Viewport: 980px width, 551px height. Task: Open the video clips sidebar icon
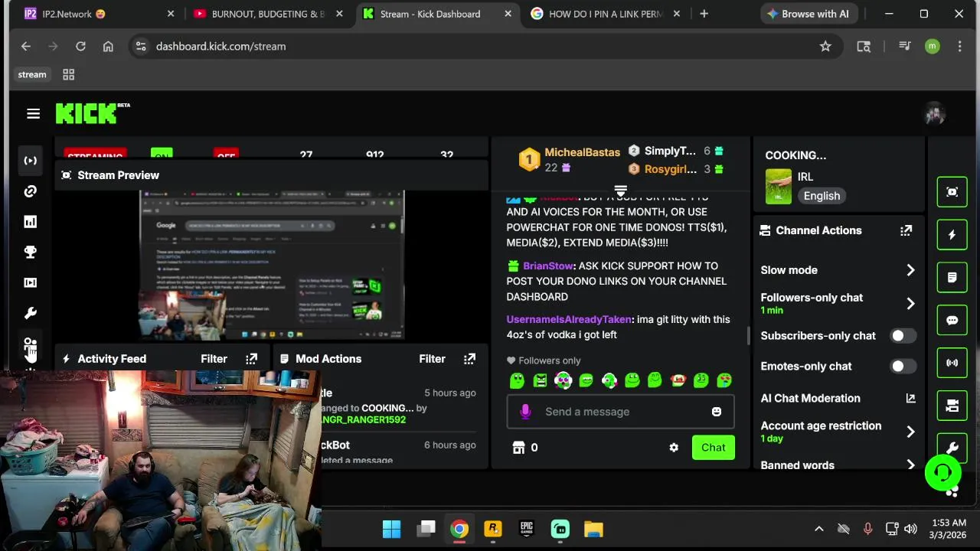coord(30,282)
